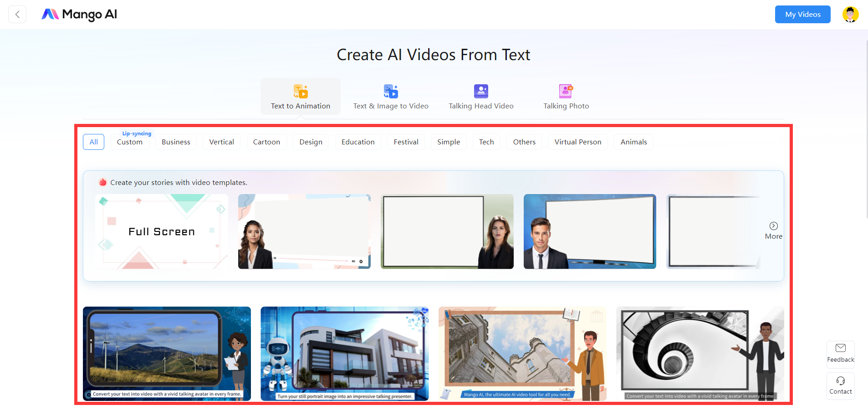Viewport: 868px width, 410px height.
Task: Open the robot and modern house template
Action: click(345, 354)
